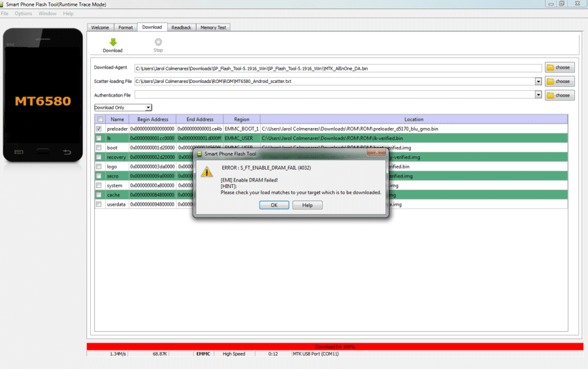Click the green Download arrow icon
Image resolution: width=588 pixels, height=369 pixels.
[x=113, y=42]
